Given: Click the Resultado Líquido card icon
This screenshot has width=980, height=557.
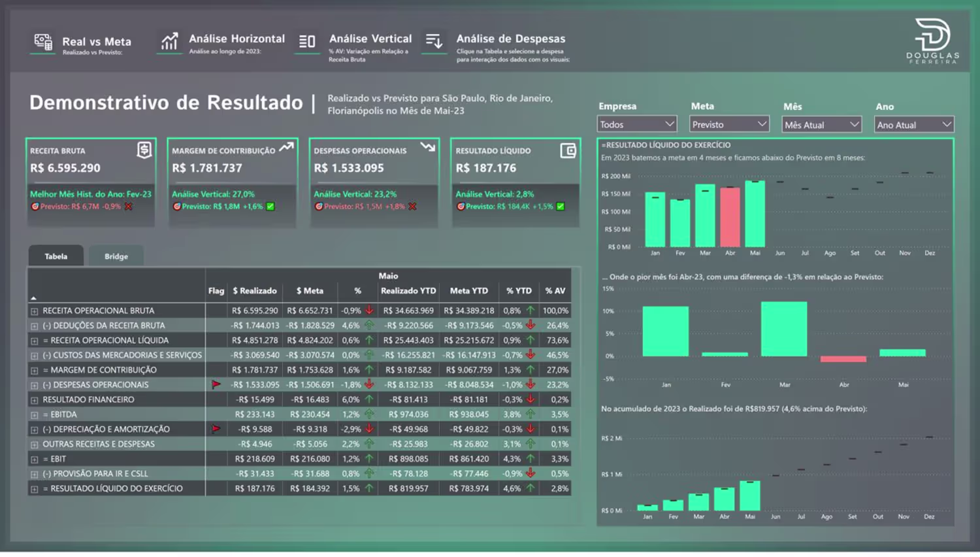Looking at the screenshot, I should [x=568, y=150].
